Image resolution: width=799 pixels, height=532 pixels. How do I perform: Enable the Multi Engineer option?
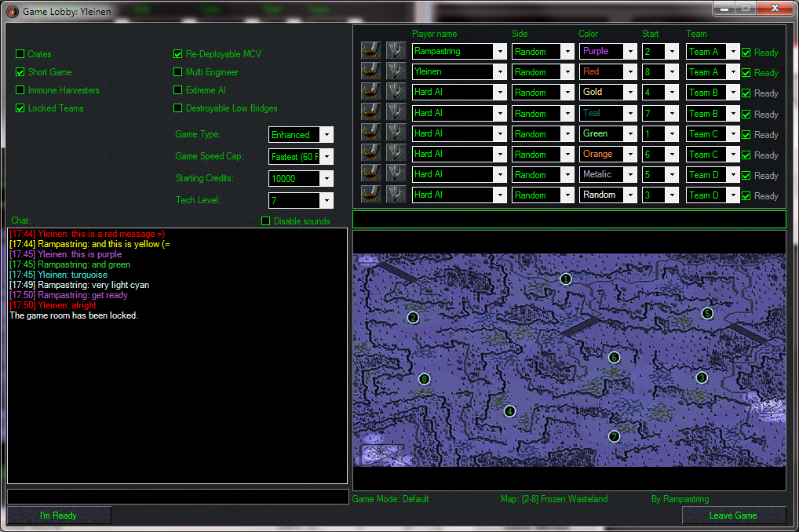pyautogui.click(x=178, y=72)
